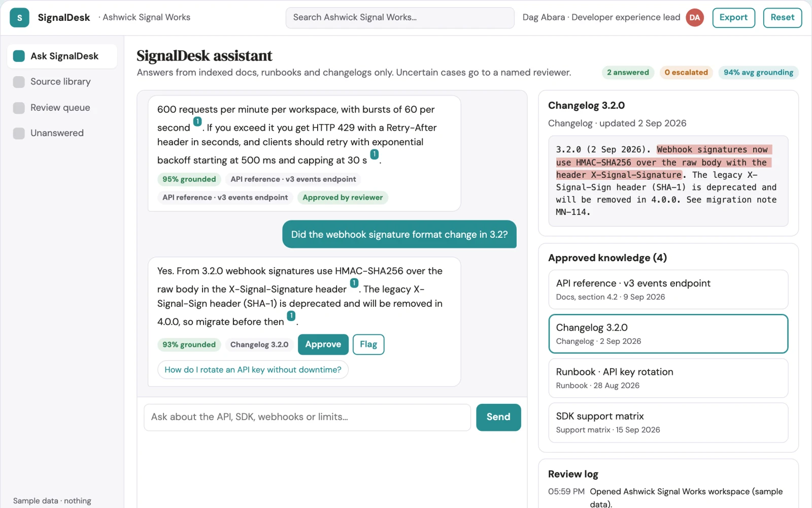Select API reference v3 events endpoint card
Image resolution: width=812 pixels, height=508 pixels.
pos(668,290)
